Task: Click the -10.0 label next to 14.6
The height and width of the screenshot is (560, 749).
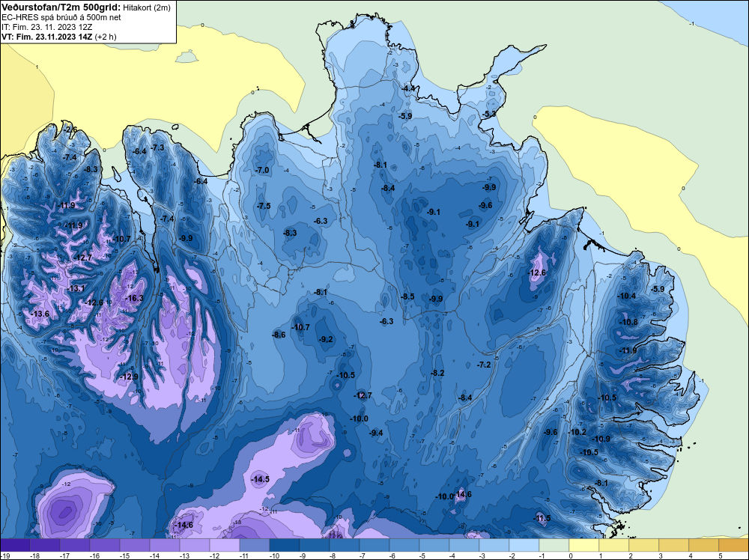Action: point(443,496)
